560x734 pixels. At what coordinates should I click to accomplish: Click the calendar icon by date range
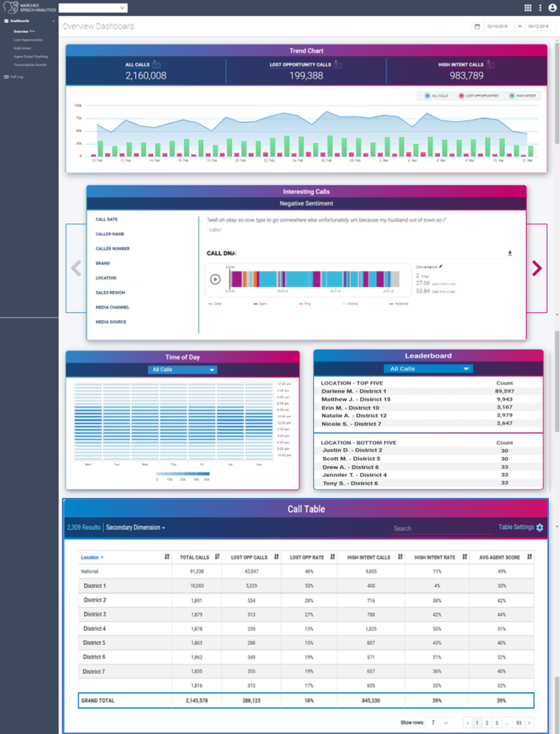point(477,26)
